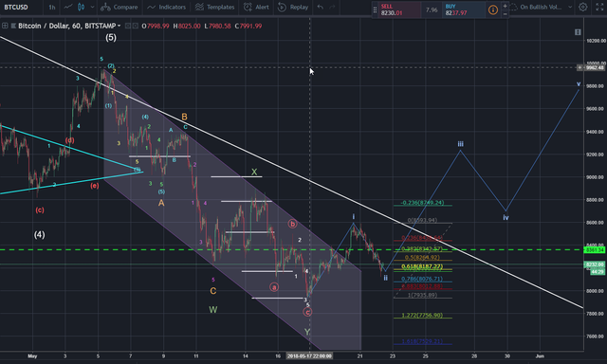This screenshot has width=607, height=364.
Task: Click the undo arrow
Action: [321, 7]
